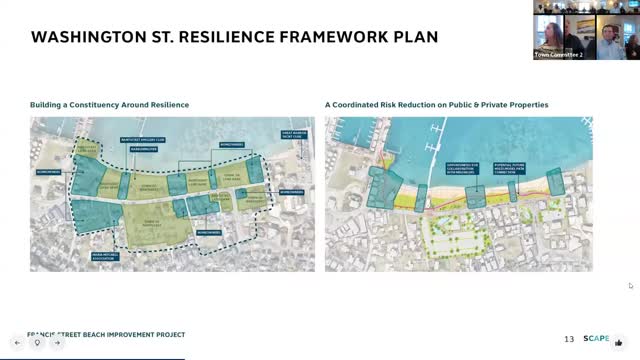
Task: Go to the next slide arrow
Action: (57, 343)
